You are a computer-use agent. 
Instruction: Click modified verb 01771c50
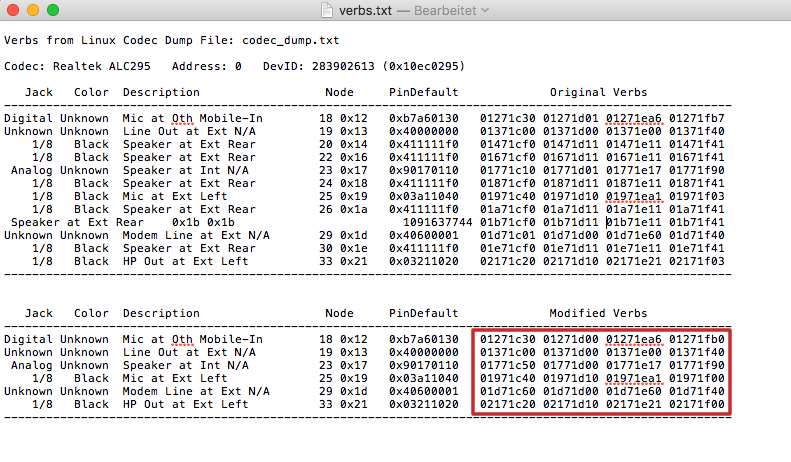pos(507,365)
